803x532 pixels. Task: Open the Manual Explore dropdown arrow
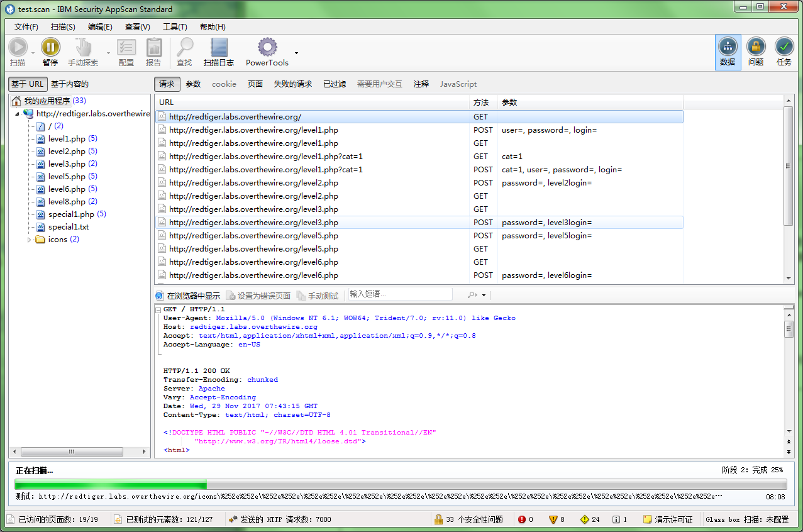tap(108, 53)
